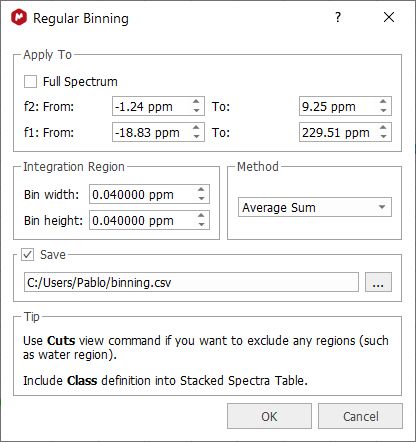Increase Bin width using the up arrow
416x442 pixels.
click(x=201, y=190)
